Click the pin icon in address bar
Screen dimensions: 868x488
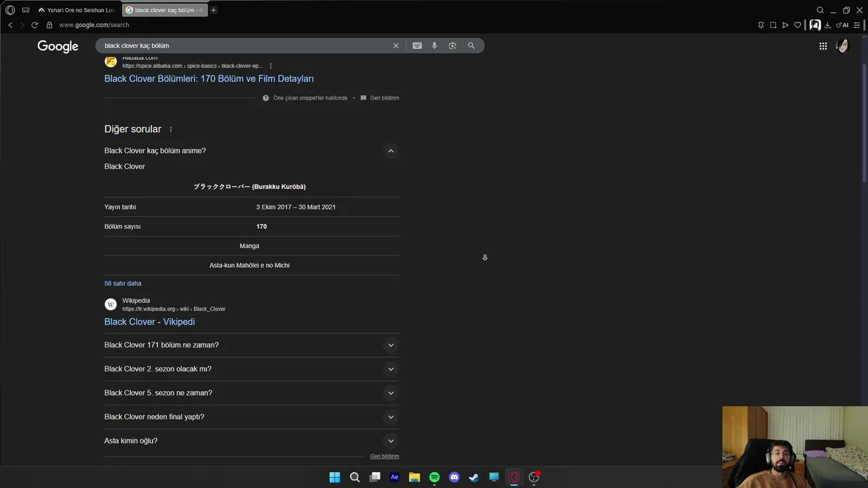click(x=761, y=25)
